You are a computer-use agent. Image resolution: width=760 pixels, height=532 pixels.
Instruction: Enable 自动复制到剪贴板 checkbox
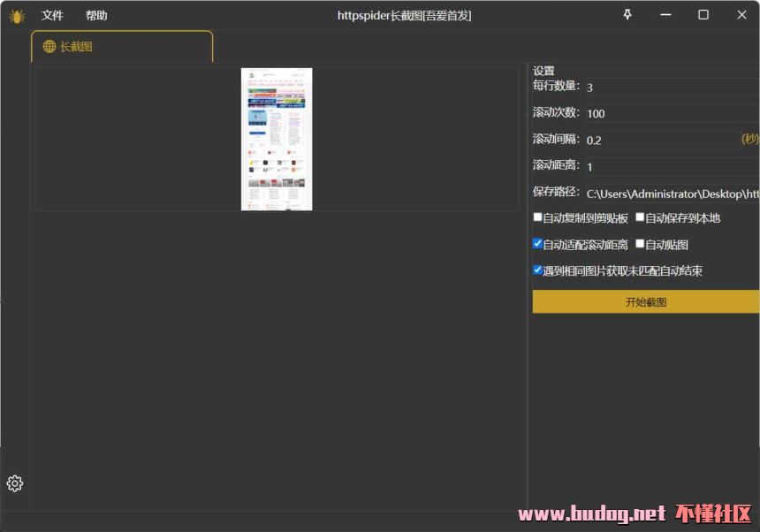pos(537,217)
